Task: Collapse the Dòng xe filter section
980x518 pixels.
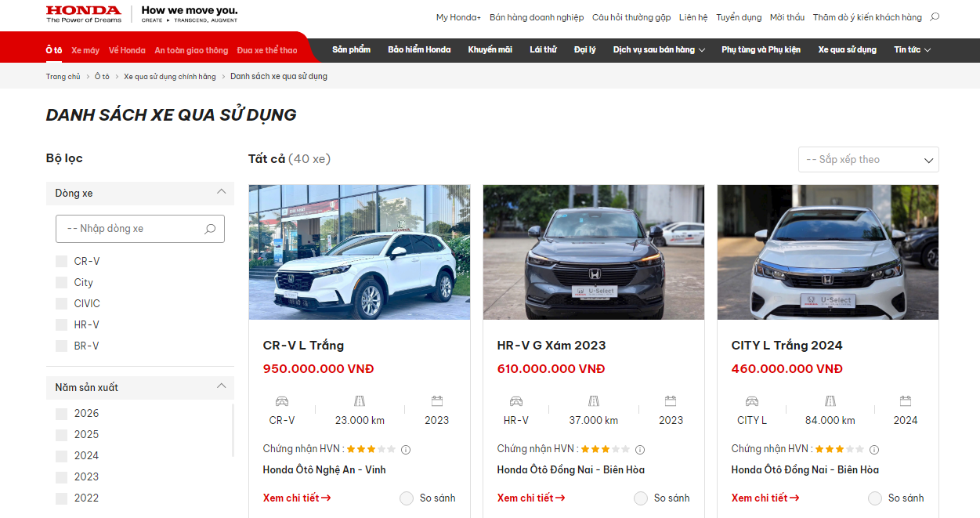Action: (221, 192)
